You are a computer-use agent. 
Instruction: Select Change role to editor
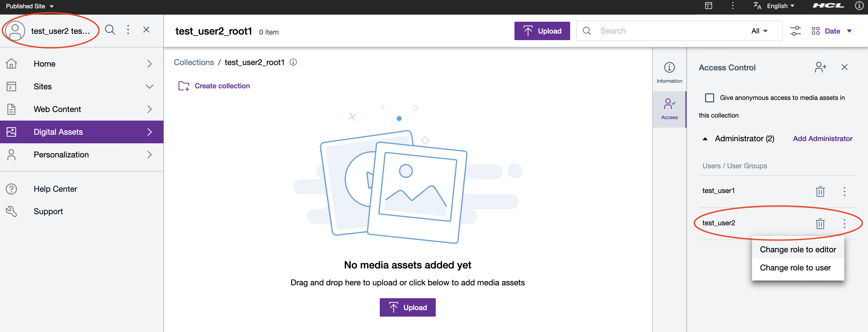coord(798,250)
